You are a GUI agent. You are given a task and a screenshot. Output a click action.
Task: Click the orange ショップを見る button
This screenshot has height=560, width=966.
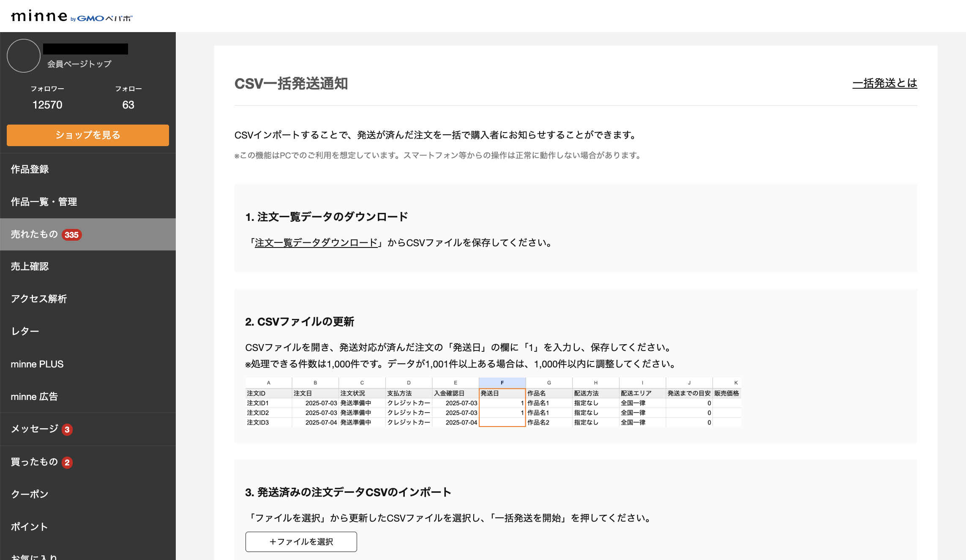point(87,135)
